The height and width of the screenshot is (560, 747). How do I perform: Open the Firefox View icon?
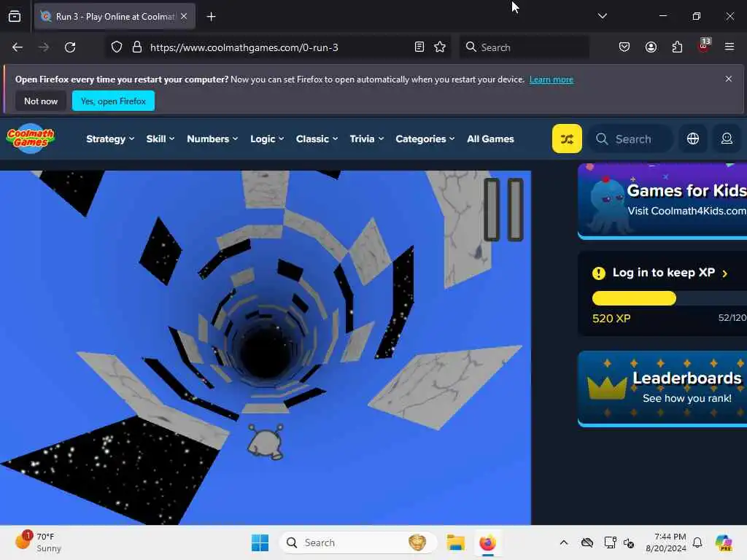pyautogui.click(x=15, y=17)
